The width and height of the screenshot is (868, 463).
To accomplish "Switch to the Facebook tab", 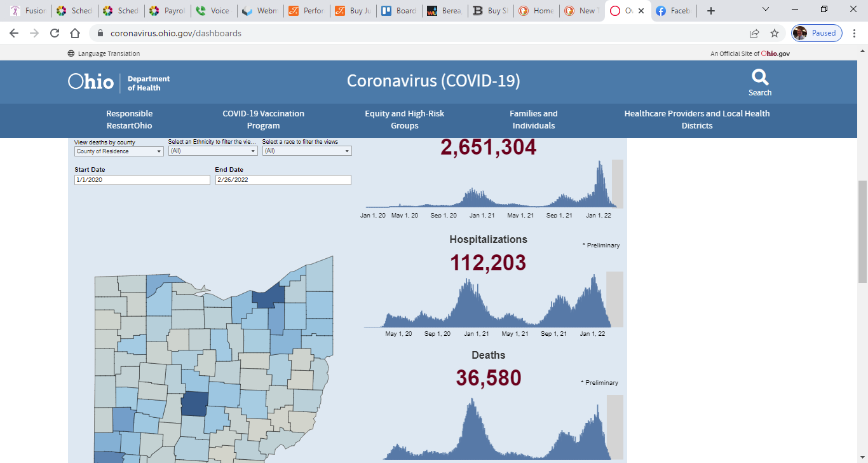I will tap(674, 11).
